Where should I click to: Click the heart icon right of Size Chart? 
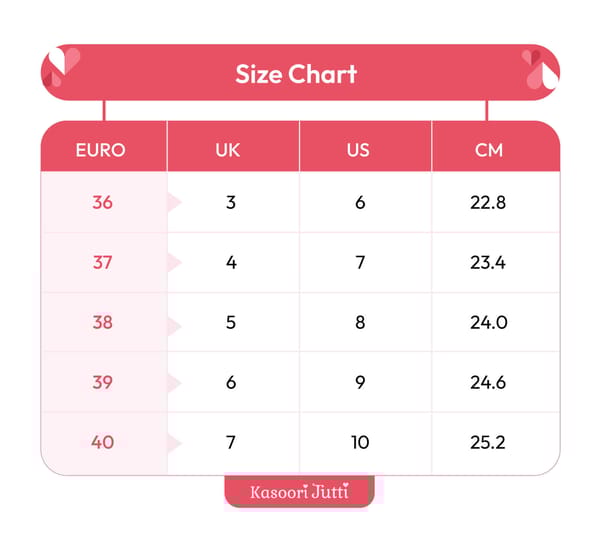(536, 68)
